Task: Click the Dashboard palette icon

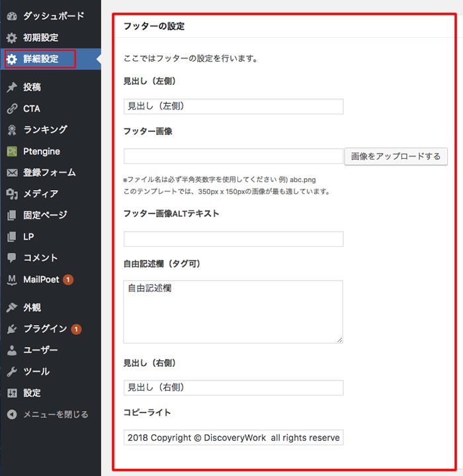Action: click(x=12, y=15)
